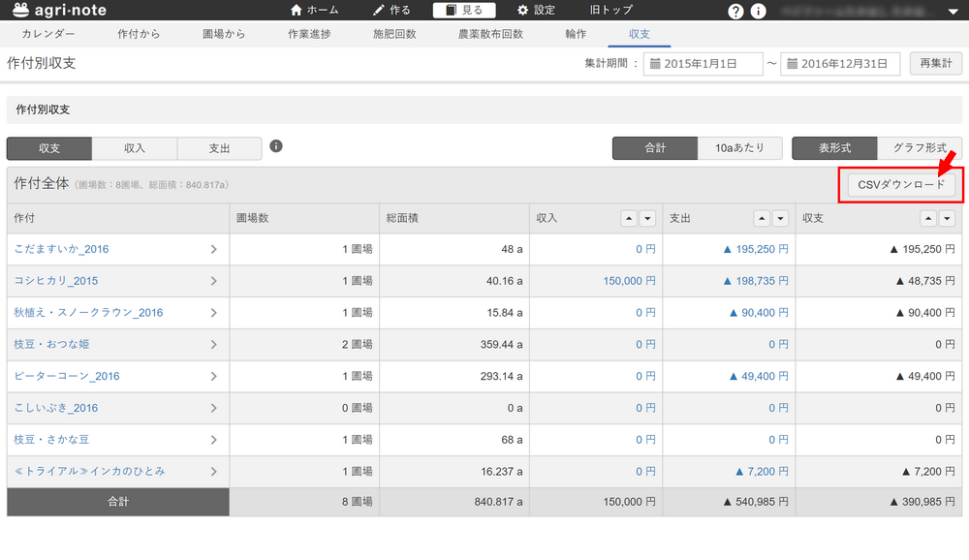This screenshot has height=560, width=969.
Task: Click the agri-note frog logo
Action: pos(20,10)
